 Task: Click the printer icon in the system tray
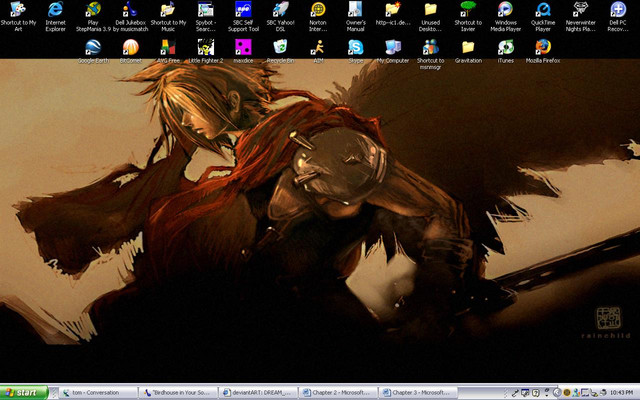(603, 393)
